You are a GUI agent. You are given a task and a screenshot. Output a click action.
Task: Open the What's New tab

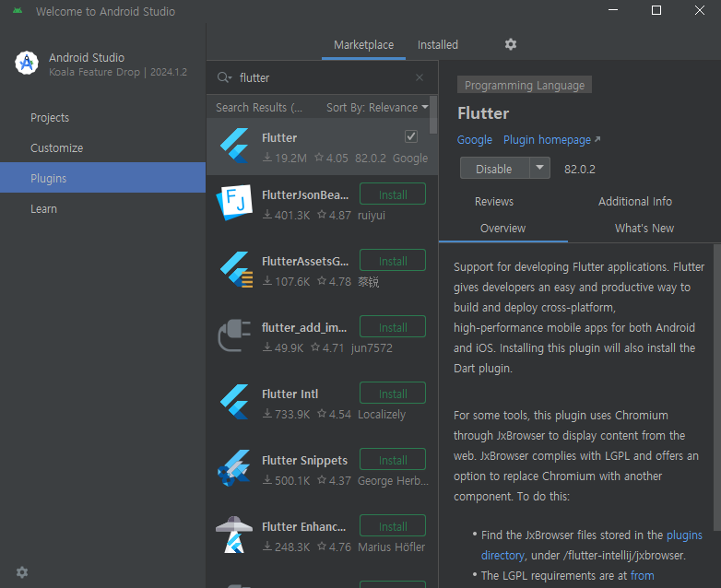(644, 228)
